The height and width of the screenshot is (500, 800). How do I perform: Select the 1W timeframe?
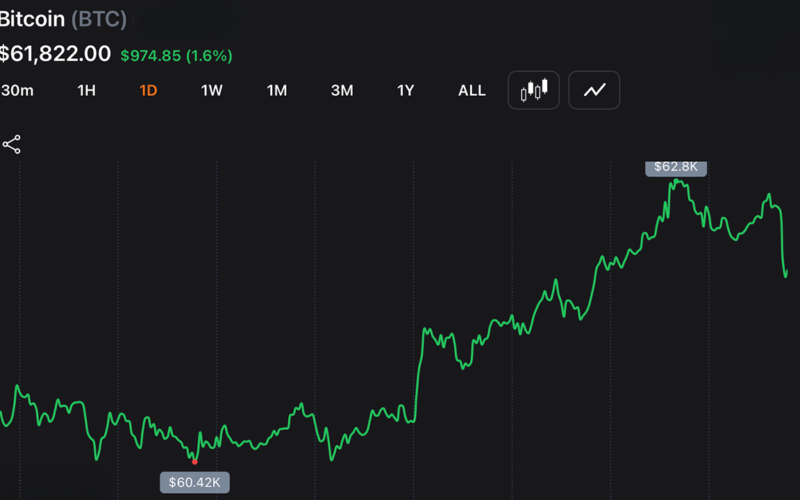click(x=212, y=90)
